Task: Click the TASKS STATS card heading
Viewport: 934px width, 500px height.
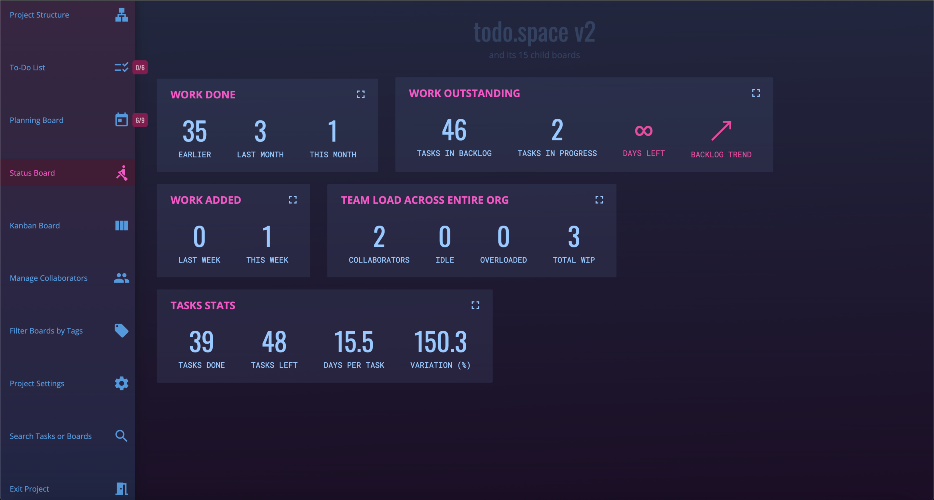Action: (203, 306)
